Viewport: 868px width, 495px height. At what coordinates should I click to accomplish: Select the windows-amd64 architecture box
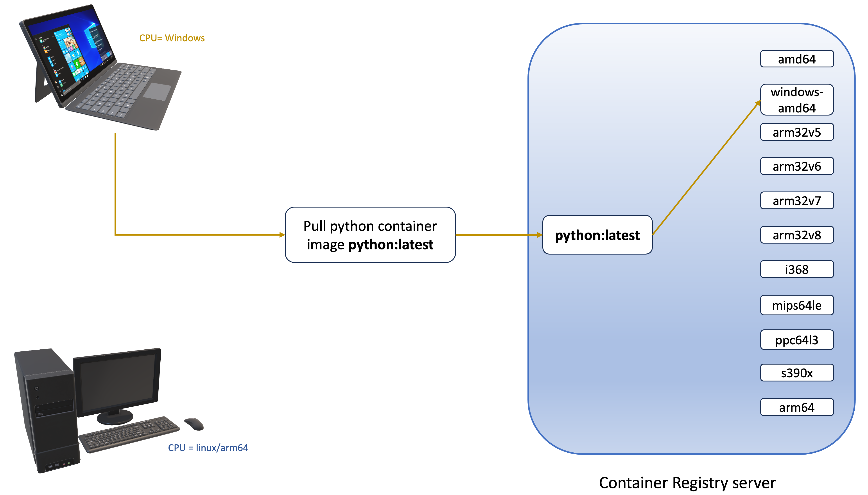[797, 100]
